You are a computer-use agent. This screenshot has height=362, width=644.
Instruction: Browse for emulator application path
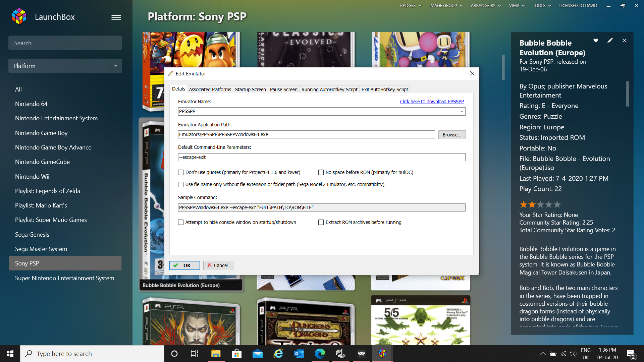(x=452, y=135)
